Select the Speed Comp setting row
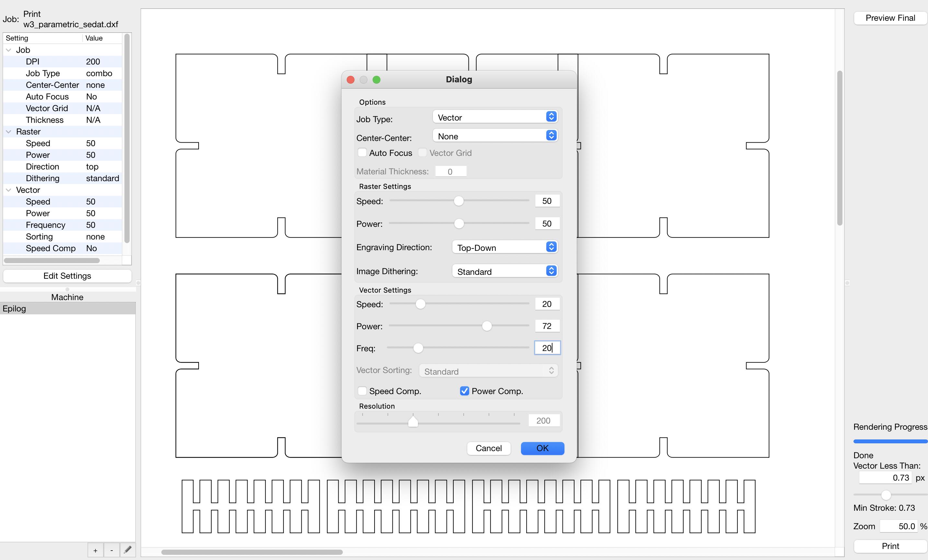The width and height of the screenshot is (928, 560). click(x=63, y=249)
